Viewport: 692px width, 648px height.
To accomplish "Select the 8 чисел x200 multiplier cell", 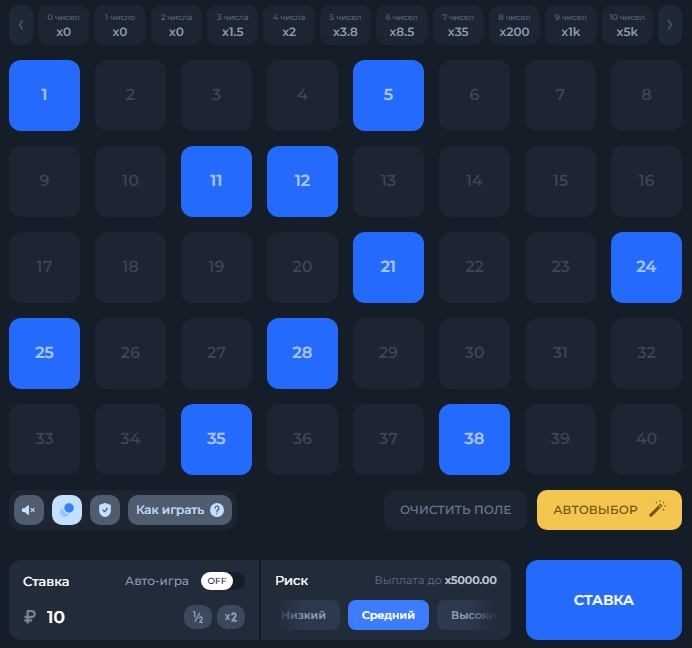I will [515, 25].
